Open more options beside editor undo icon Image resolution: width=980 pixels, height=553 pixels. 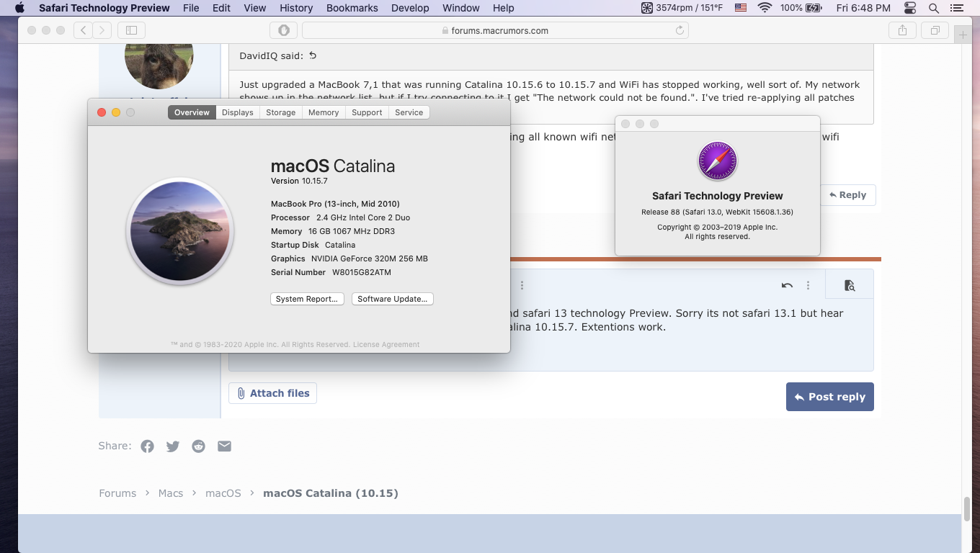pyautogui.click(x=808, y=286)
